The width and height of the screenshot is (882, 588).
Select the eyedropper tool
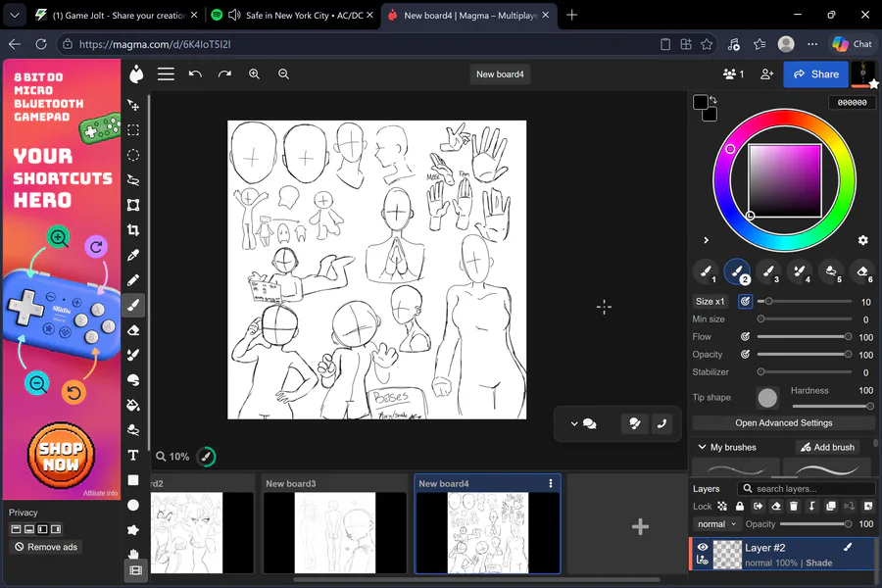point(133,255)
